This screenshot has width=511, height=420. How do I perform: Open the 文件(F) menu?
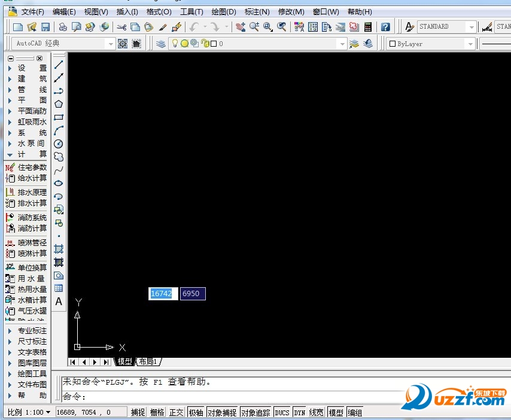pos(32,12)
